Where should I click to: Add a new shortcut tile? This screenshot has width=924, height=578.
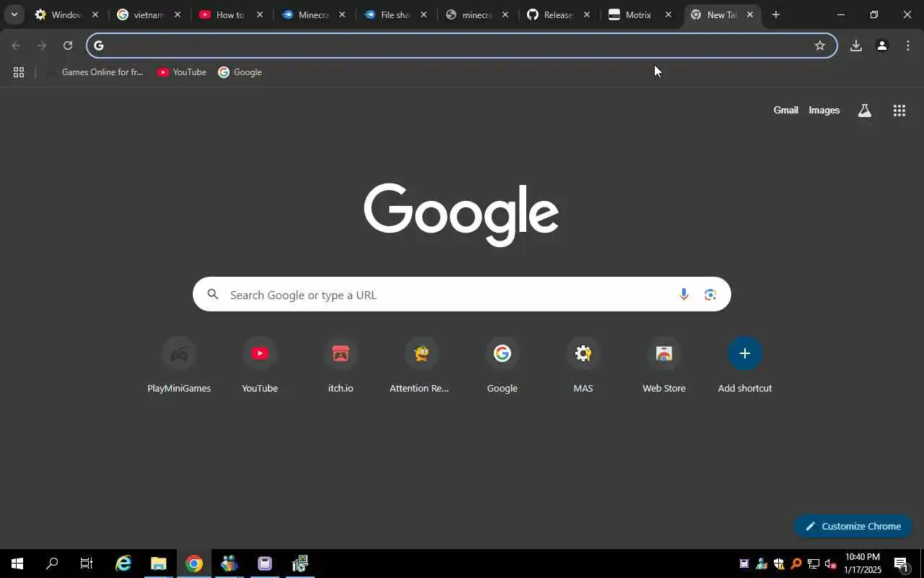click(x=745, y=365)
